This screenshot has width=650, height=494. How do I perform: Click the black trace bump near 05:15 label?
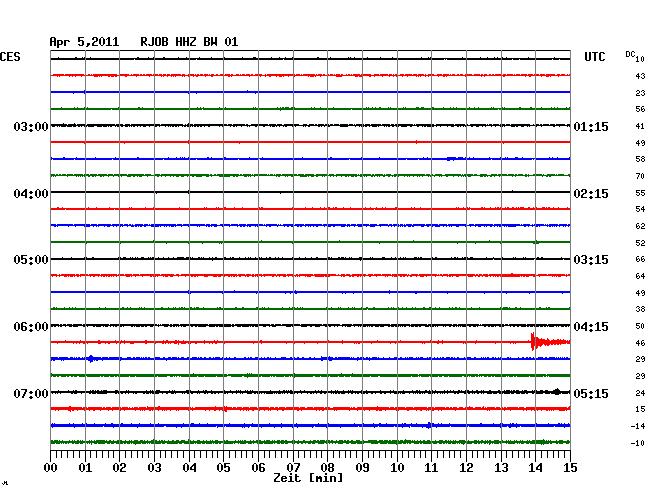point(557,392)
